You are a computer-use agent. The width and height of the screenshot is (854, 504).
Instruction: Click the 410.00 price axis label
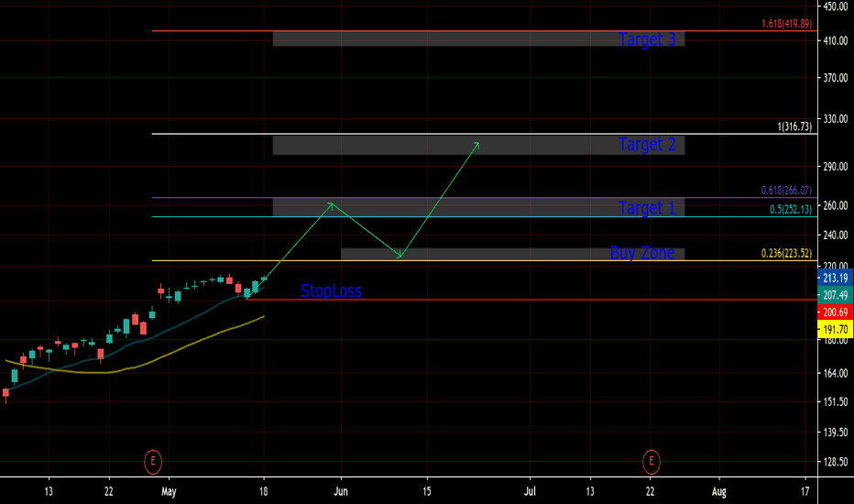(x=836, y=40)
